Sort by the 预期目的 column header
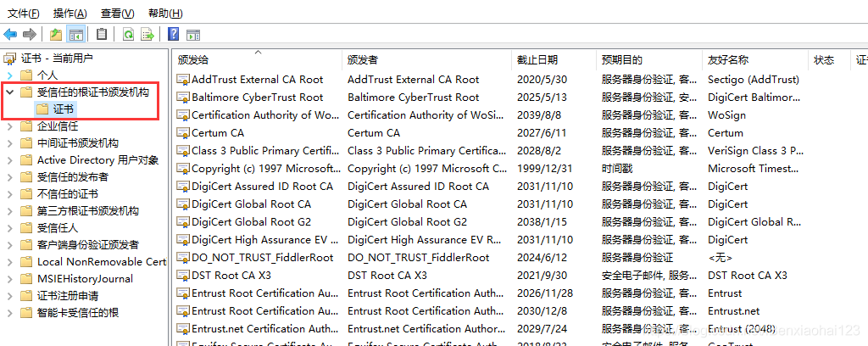Image resolution: width=868 pixels, height=346 pixels. [650, 60]
